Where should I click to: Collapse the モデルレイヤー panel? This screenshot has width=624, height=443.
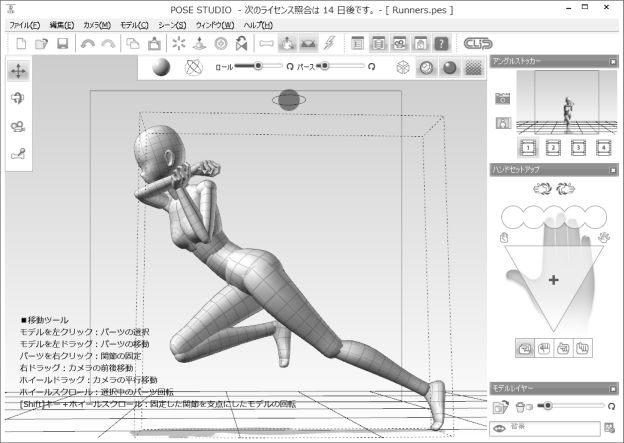pos(613,389)
